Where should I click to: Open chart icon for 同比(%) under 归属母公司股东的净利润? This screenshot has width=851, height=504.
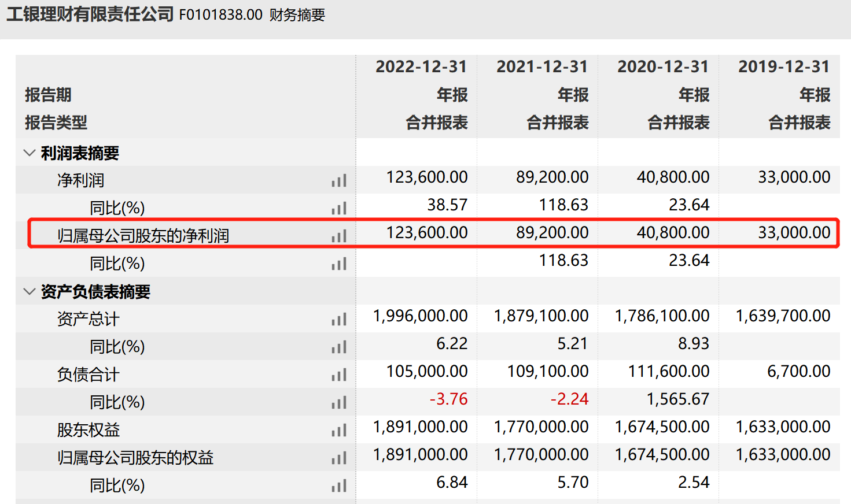point(339,264)
